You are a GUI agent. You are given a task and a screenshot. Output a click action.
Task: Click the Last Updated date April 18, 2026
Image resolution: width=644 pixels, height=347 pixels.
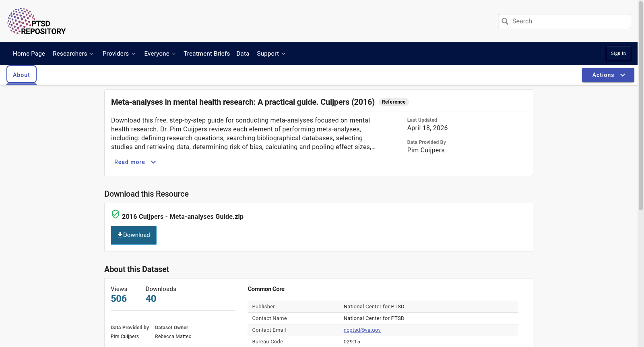click(427, 128)
